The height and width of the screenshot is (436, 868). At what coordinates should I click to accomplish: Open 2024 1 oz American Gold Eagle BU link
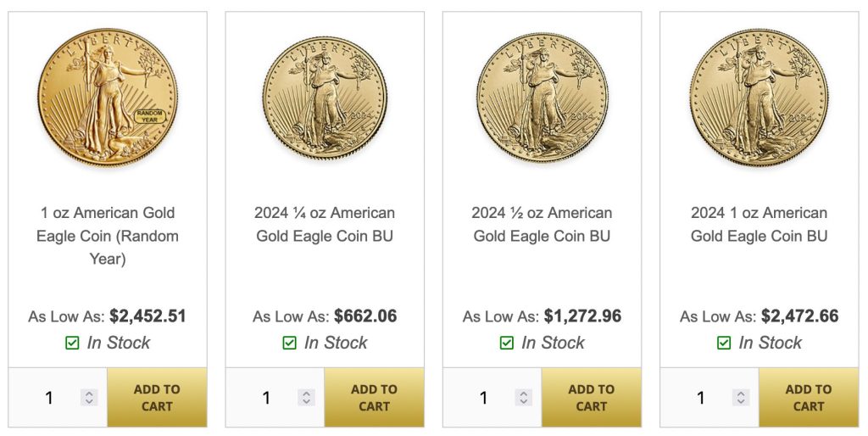[x=759, y=224]
